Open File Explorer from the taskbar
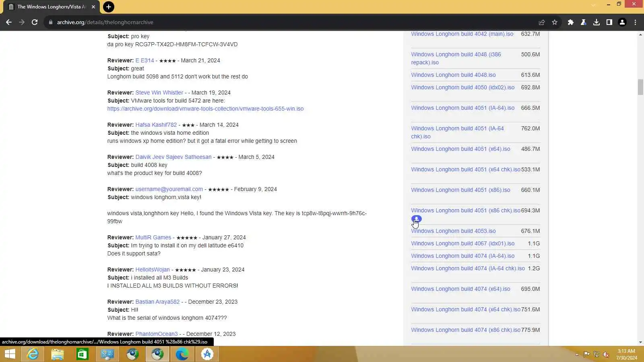 [58, 354]
